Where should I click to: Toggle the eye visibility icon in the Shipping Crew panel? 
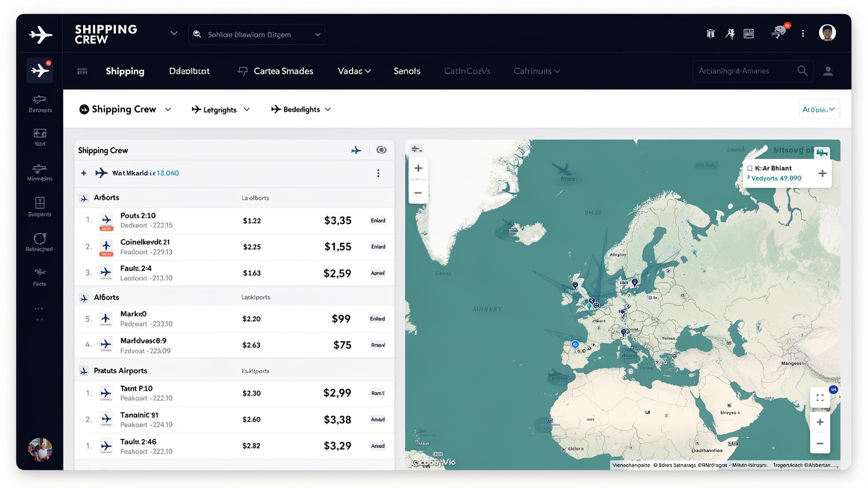pos(382,150)
